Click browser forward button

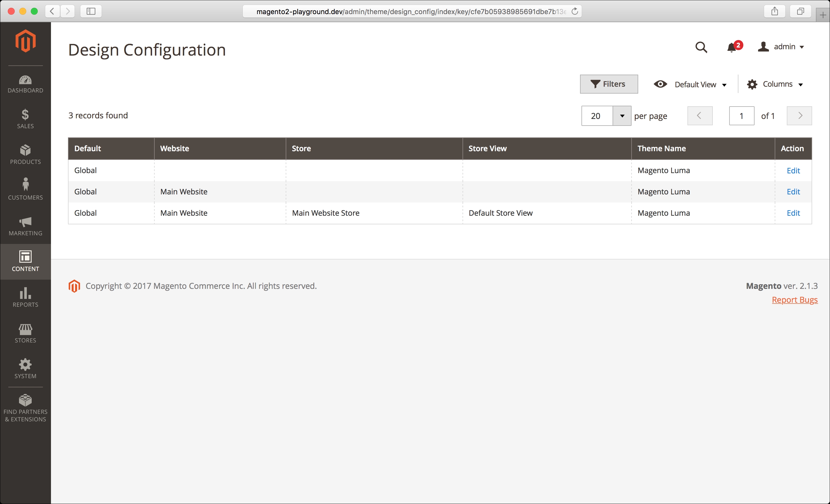coord(67,11)
